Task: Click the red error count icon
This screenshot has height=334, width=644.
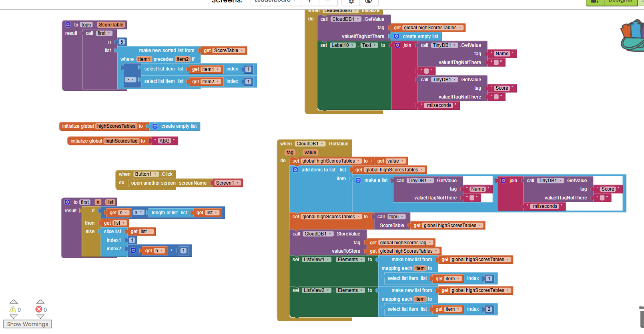Action: [39, 310]
